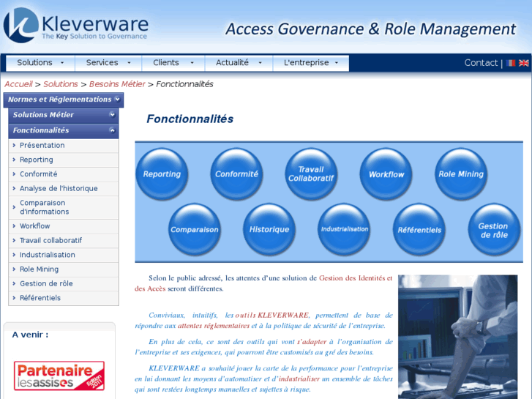Open the Solutions dropdown menu
This screenshot has width=532, height=399.
pyautogui.click(x=40, y=63)
